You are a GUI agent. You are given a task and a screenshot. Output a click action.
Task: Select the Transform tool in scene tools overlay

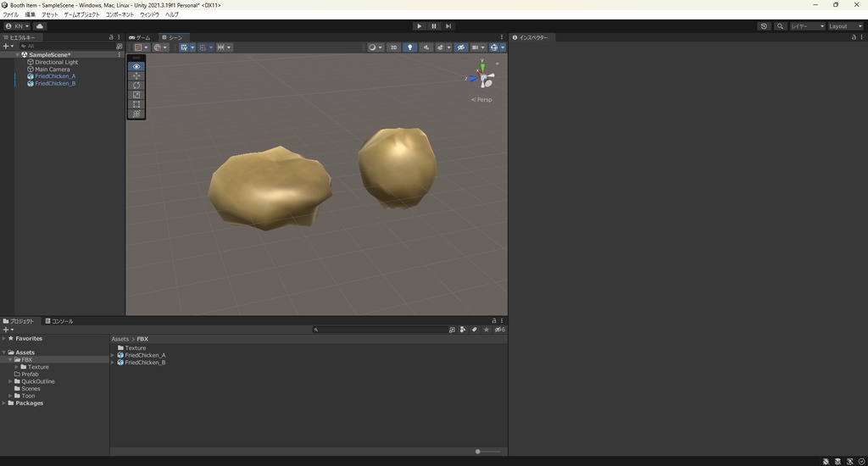[x=136, y=114]
